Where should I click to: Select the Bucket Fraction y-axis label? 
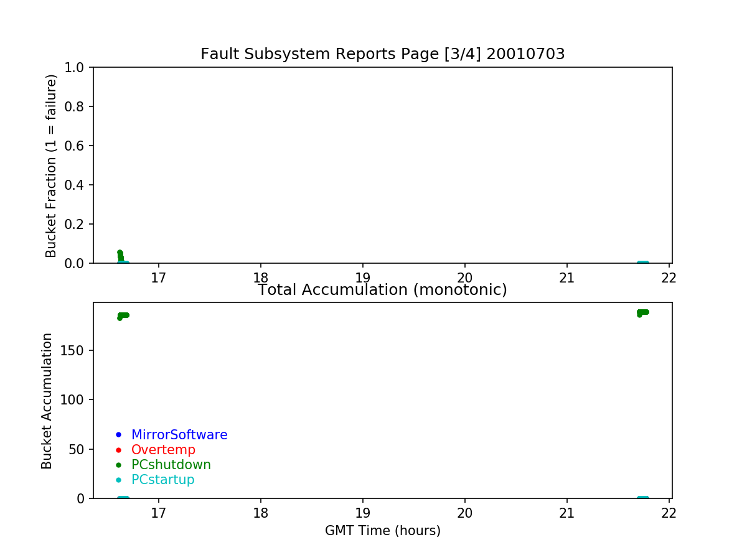tap(51, 166)
